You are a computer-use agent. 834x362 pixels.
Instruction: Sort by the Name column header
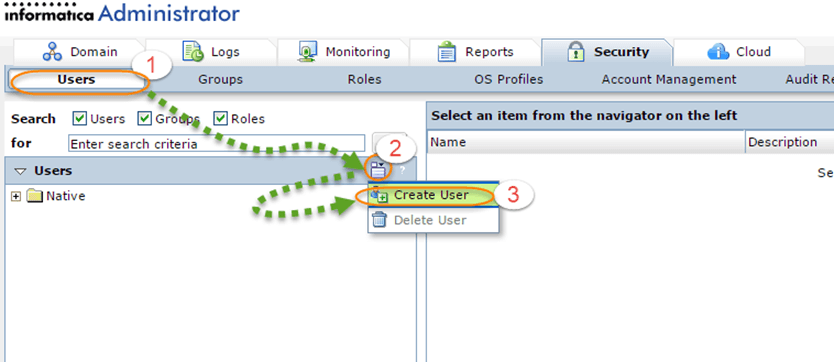coord(586,142)
